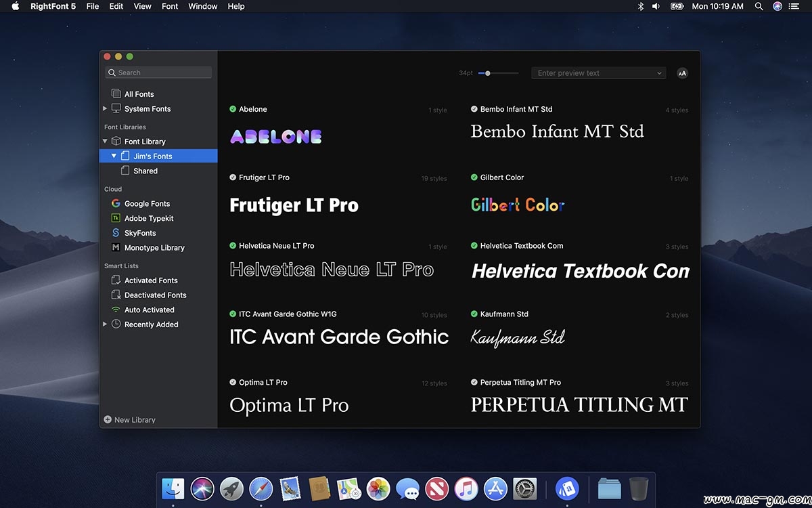Click the New Library plus icon

(x=108, y=420)
